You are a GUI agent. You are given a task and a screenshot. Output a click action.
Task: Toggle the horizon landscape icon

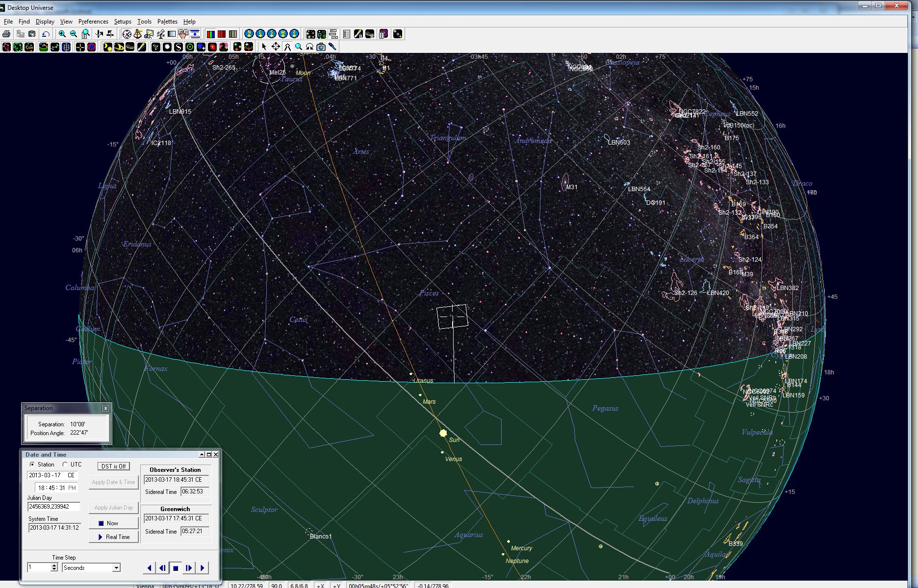tap(44, 47)
